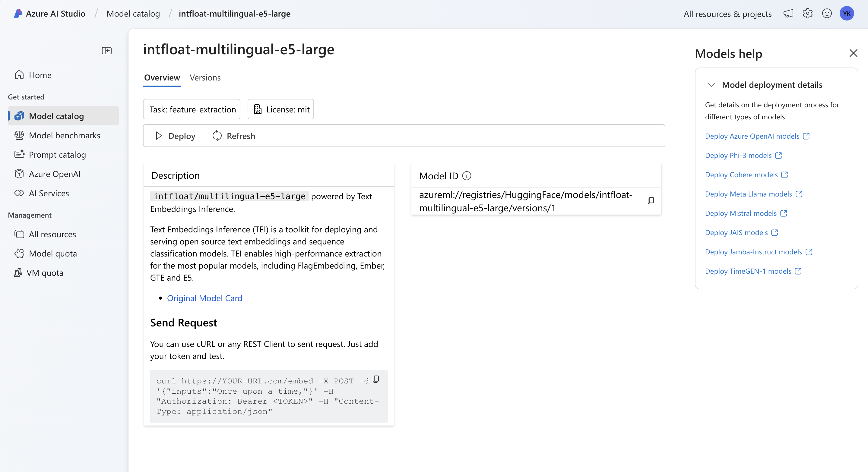
Task: Click the Model ID azureml path text
Action: (526, 201)
